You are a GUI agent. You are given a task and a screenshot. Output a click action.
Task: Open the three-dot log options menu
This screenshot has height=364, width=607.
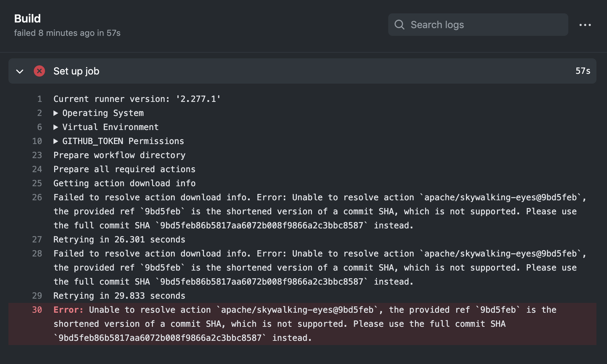coord(585,25)
